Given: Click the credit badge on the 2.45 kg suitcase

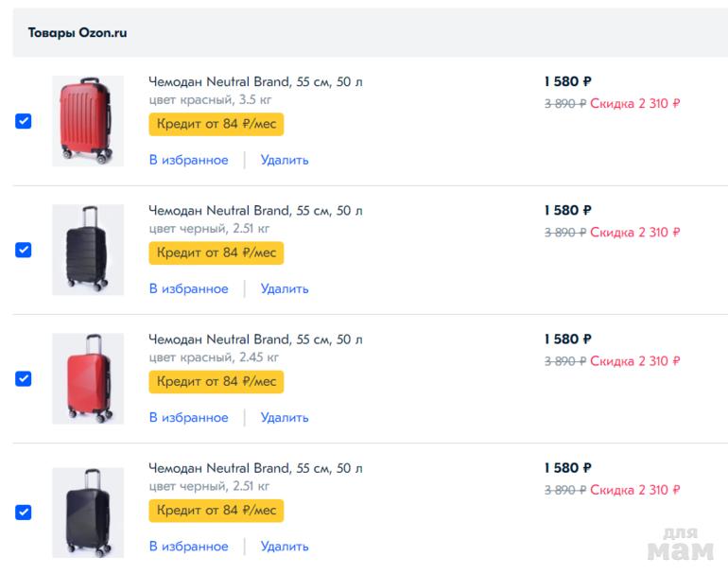Looking at the screenshot, I should point(216,381).
